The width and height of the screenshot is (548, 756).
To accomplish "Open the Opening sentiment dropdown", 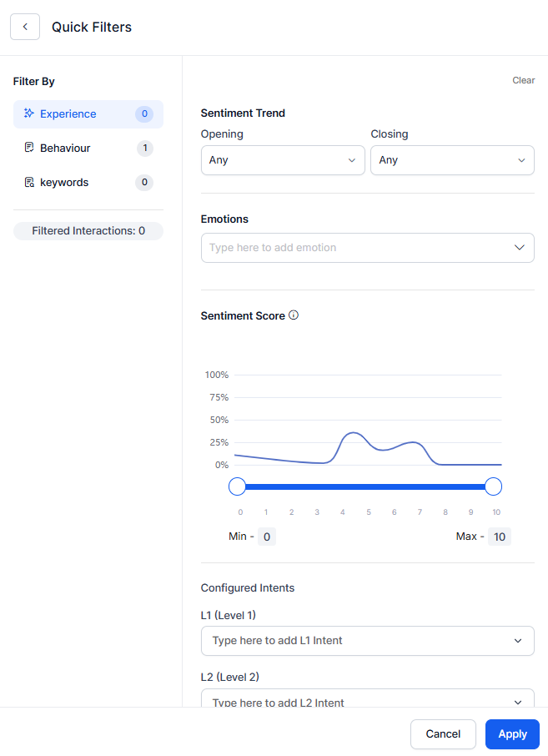I will (x=283, y=160).
